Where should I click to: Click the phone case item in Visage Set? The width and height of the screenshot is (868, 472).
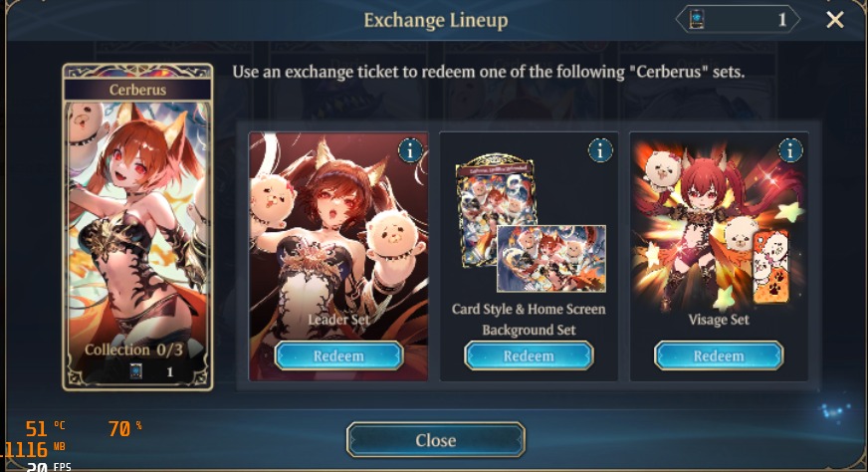point(770,267)
